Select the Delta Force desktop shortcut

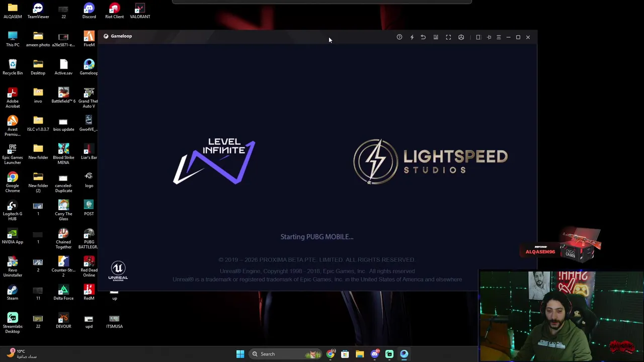click(63, 293)
